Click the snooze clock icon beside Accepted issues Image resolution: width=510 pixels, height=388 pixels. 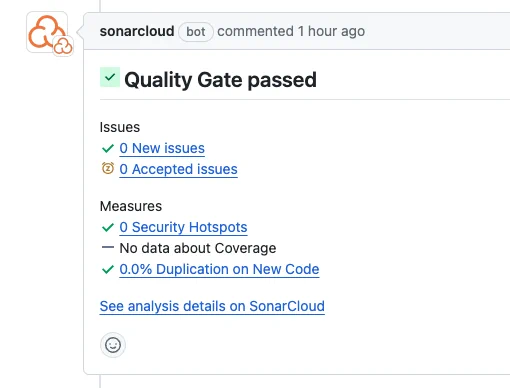pyautogui.click(x=108, y=168)
